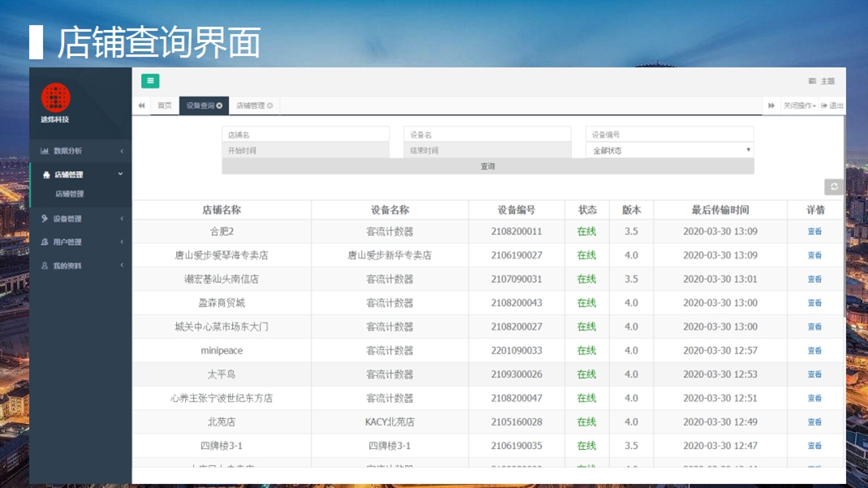Image resolution: width=868 pixels, height=488 pixels.
Task: Click the 我的资料 person icon in sidebar
Action: coord(45,266)
